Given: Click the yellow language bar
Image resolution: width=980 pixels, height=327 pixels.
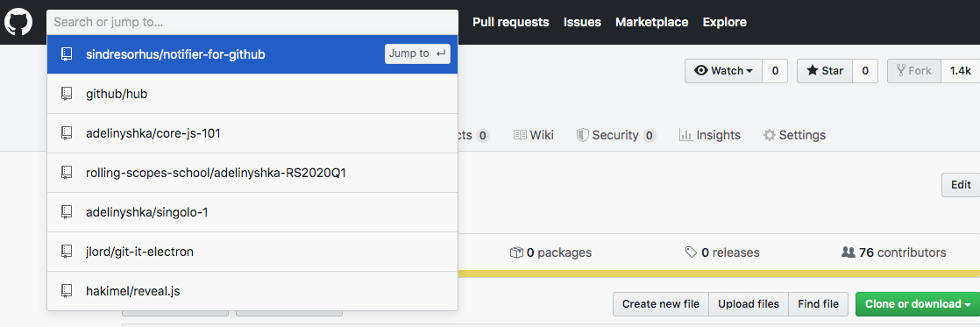Looking at the screenshot, I should point(719,274).
